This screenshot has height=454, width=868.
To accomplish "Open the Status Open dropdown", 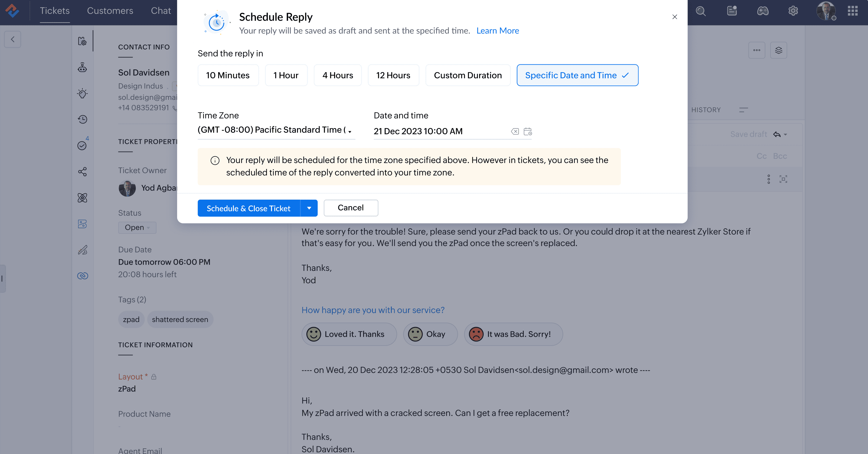I will click(x=137, y=227).
